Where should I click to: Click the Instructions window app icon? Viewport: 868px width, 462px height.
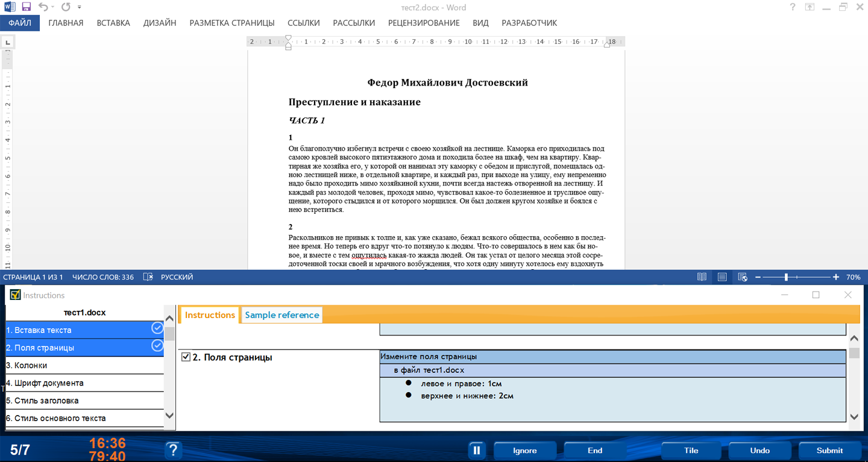pos(15,295)
